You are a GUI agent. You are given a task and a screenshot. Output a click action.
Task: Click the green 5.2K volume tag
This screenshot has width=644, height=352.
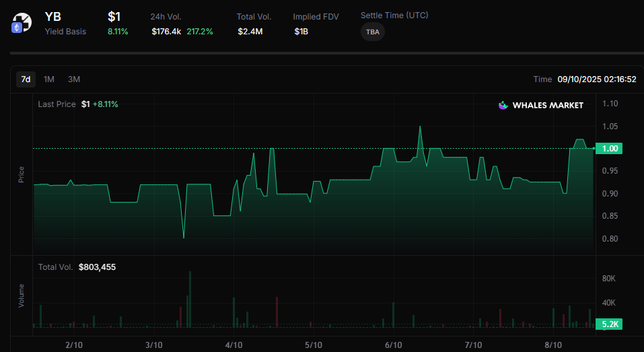(x=610, y=324)
